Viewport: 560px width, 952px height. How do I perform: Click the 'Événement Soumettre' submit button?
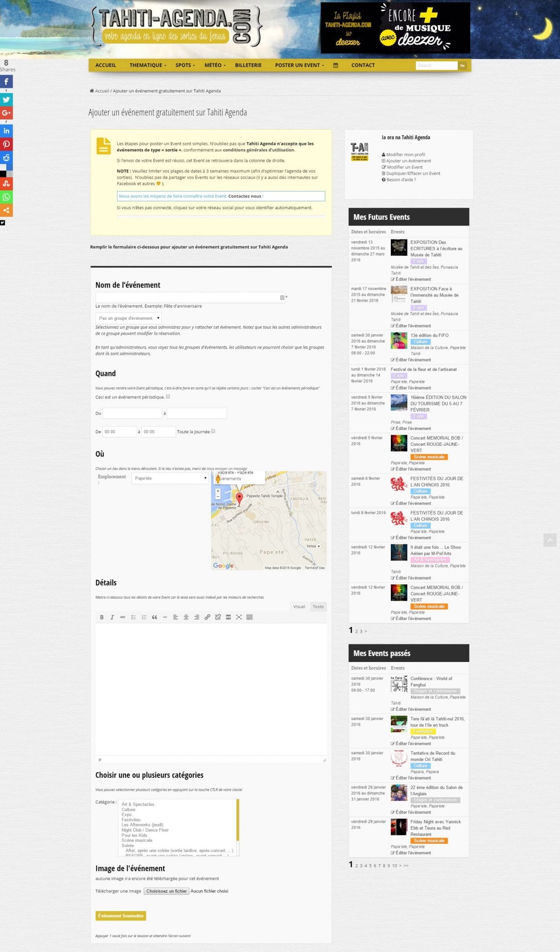click(x=121, y=916)
